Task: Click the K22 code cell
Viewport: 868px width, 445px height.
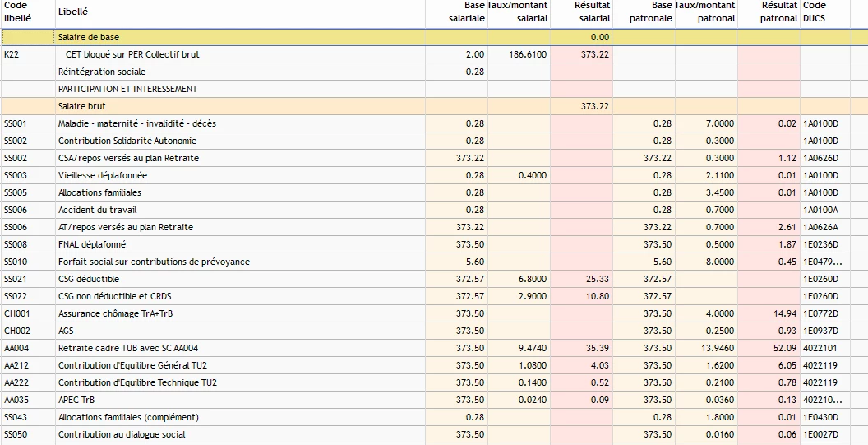Action: point(12,54)
